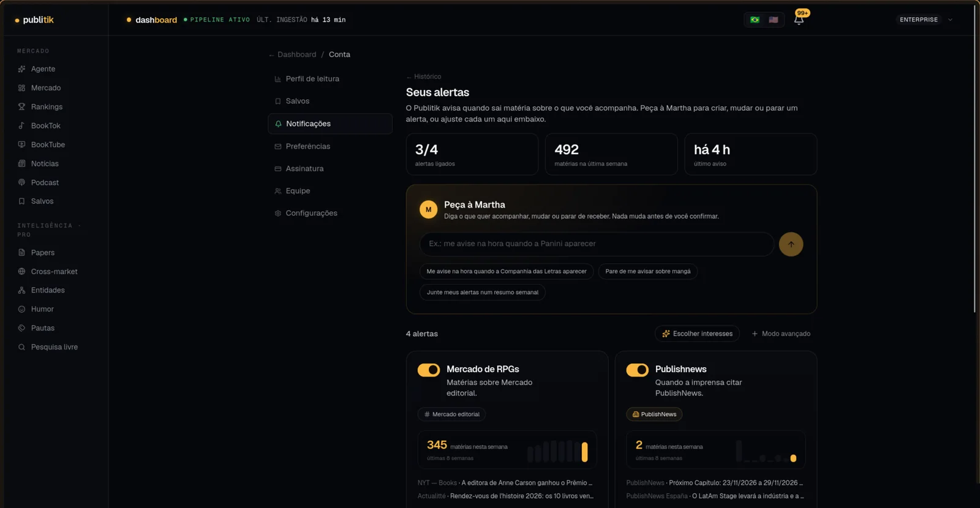This screenshot has height=508, width=980.
Task: Open the Pesquisa livre search icon
Action: (x=21, y=347)
